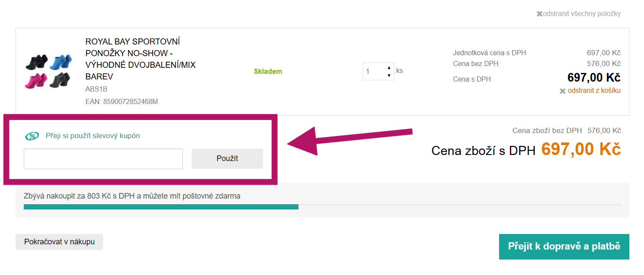Screen dimensions: 644x275
Task: Click the green "Skladem" stock status
Action: tap(268, 72)
